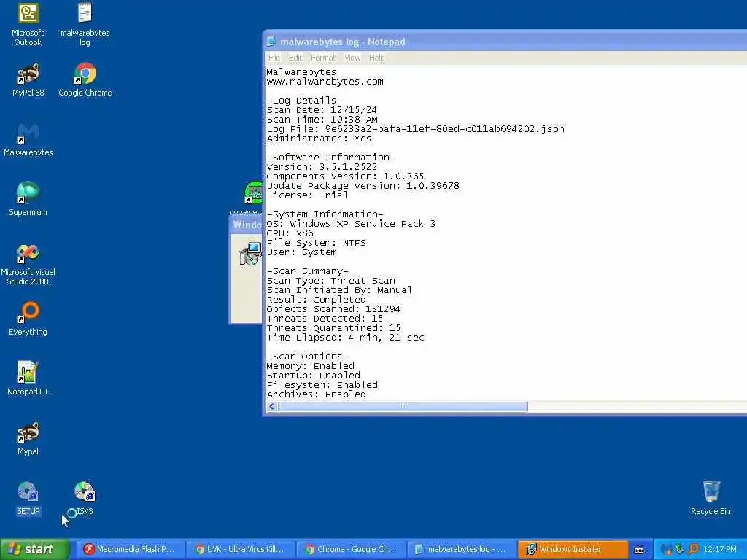Open the Notepad Format menu

tap(323, 58)
